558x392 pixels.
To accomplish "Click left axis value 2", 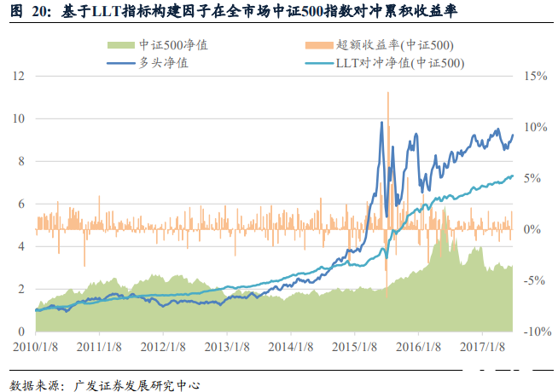I will (21, 289).
